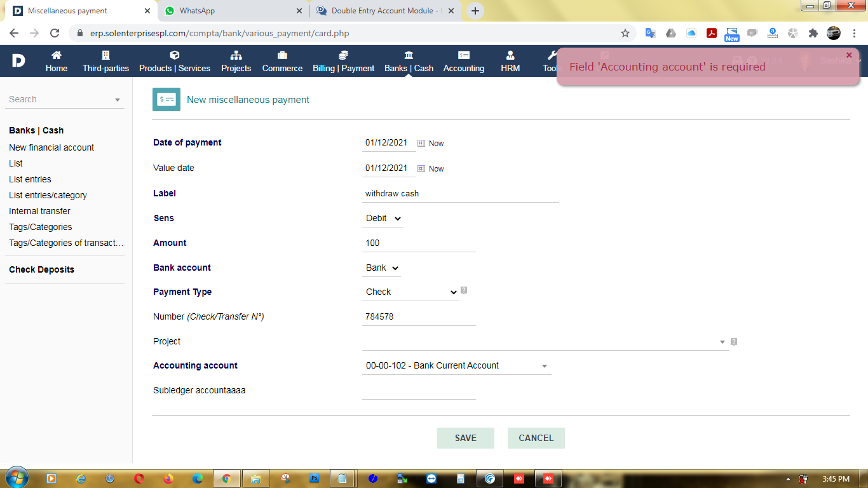Open the iCloud extension icon

pos(691,33)
